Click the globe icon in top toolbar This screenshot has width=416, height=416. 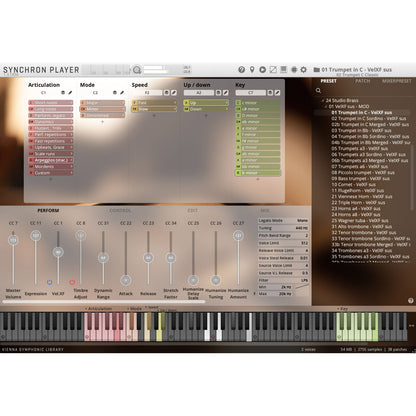point(294,69)
